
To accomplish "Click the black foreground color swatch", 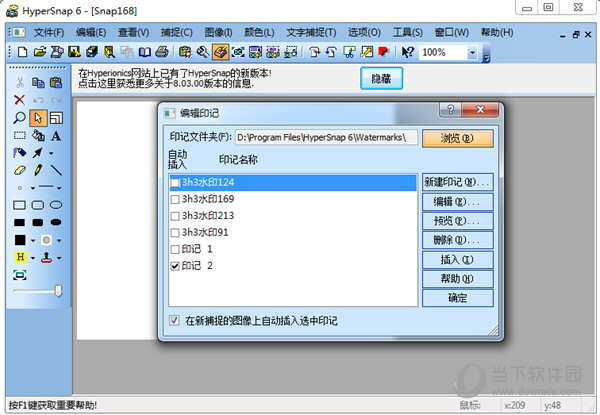I will [x=20, y=240].
